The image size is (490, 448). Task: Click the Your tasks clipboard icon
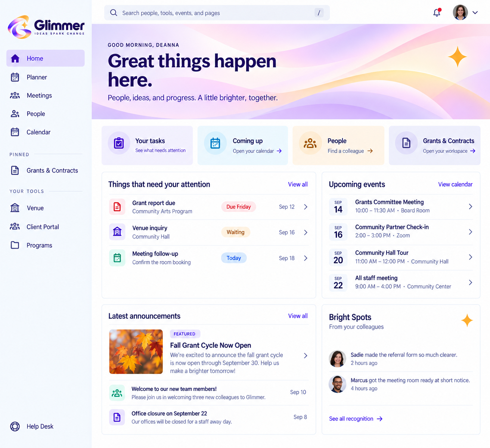(119, 143)
